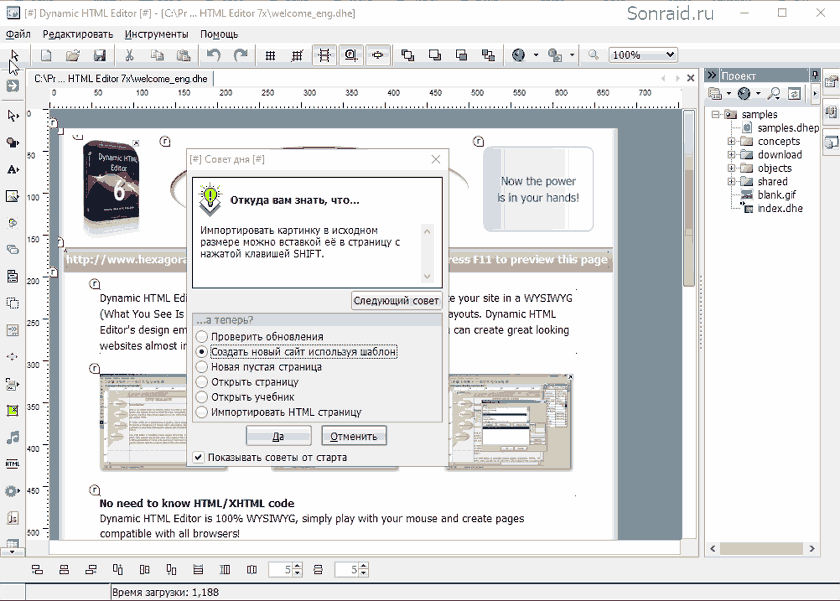Viewport: 840px width, 601px height.
Task: Click the align-left icon in bottom toolbar
Action: point(37,570)
